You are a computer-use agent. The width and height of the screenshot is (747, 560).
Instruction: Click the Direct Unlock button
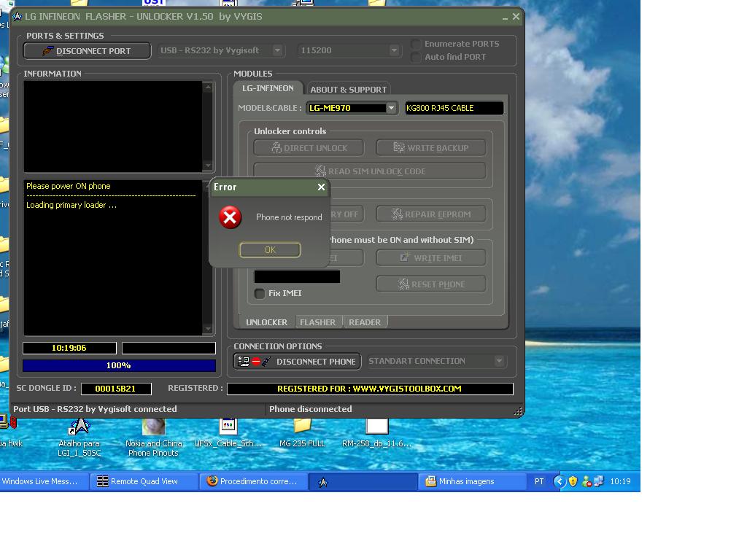309,147
